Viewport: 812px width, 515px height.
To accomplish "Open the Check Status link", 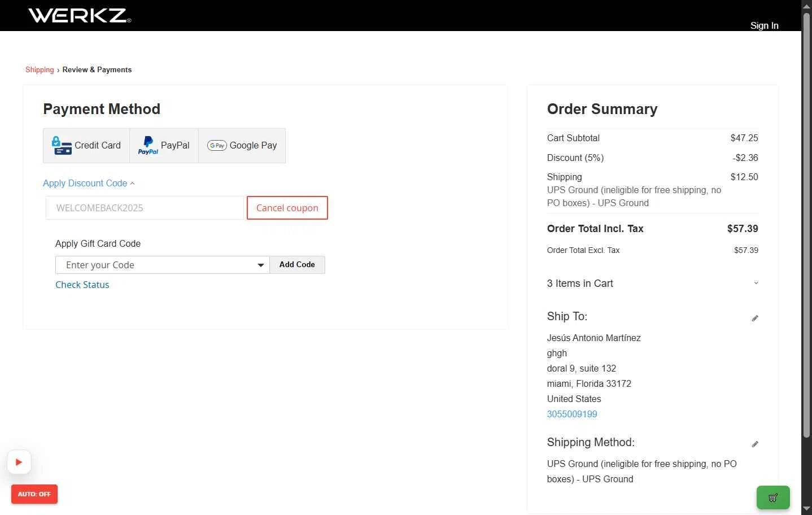I will (82, 285).
